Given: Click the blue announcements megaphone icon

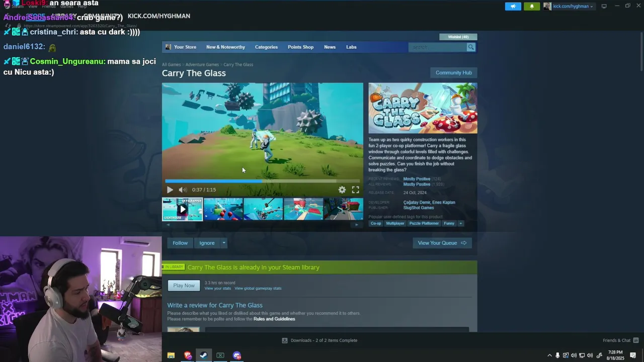Looking at the screenshot, I should click(x=513, y=6).
